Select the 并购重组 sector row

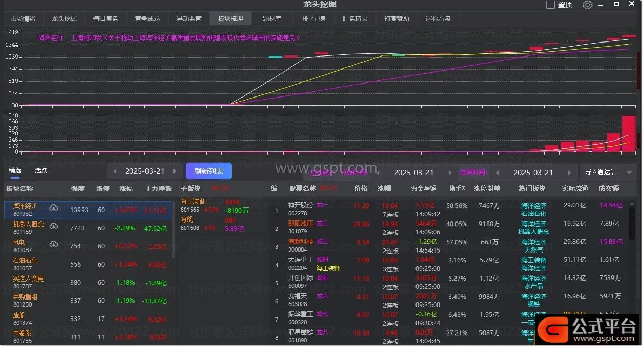click(88, 301)
